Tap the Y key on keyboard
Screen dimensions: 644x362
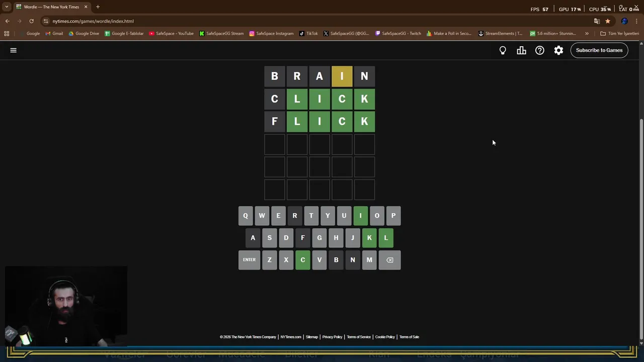pos(328,216)
